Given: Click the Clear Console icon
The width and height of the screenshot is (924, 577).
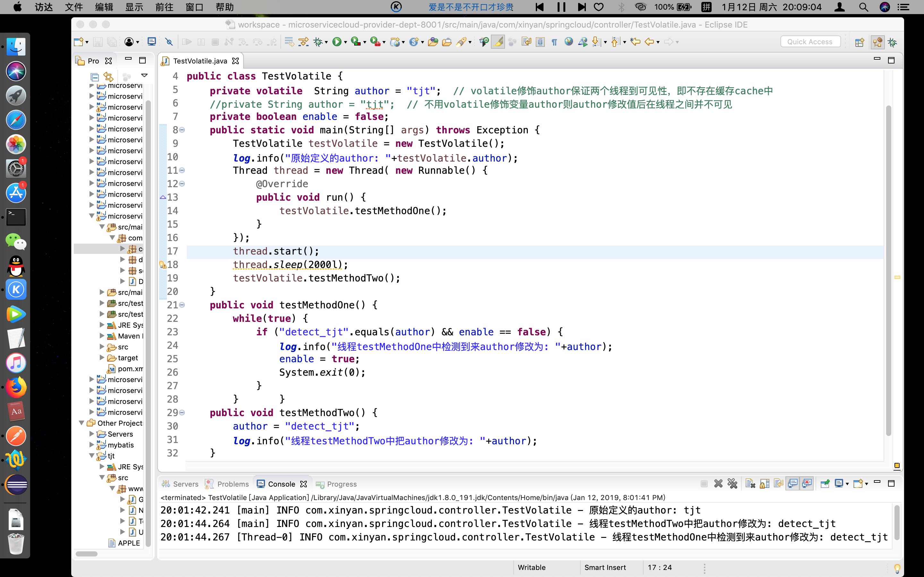Looking at the screenshot, I should click(750, 483).
